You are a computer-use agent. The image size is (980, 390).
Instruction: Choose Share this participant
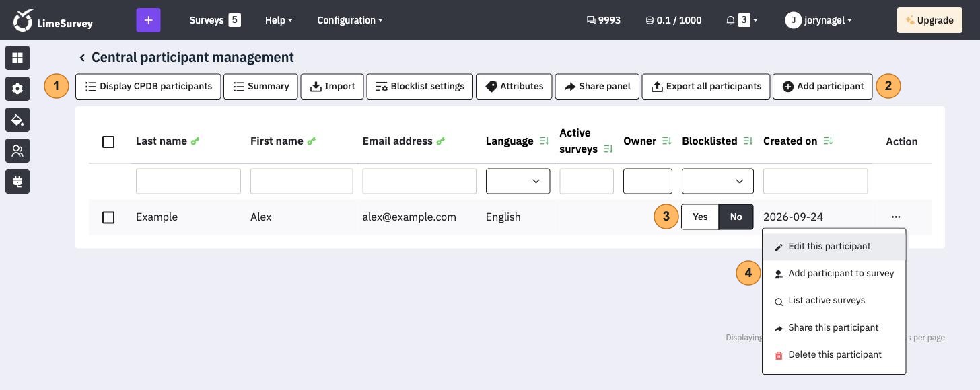[x=834, y=328]
